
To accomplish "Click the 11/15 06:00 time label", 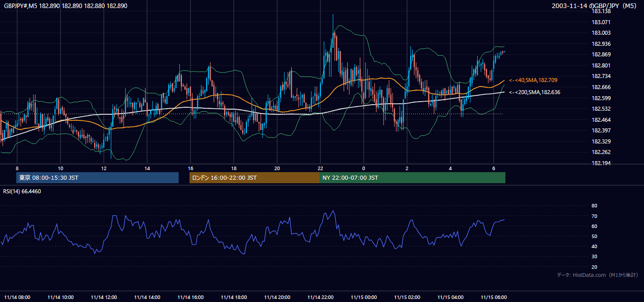I will (494, 297).
